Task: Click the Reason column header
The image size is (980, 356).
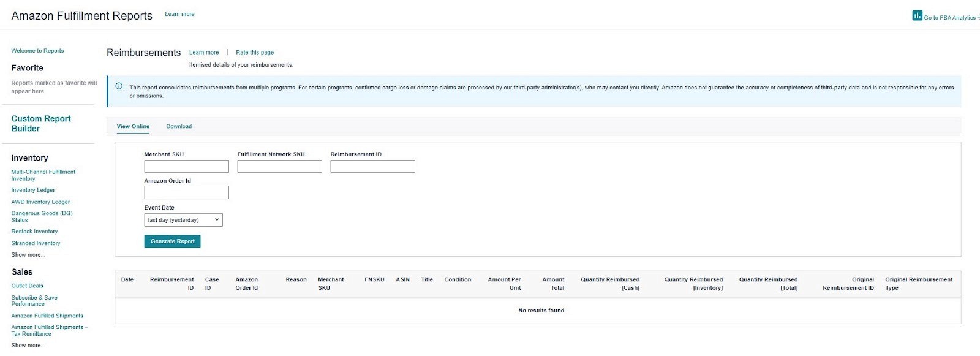Action: (x=296, y=279)
